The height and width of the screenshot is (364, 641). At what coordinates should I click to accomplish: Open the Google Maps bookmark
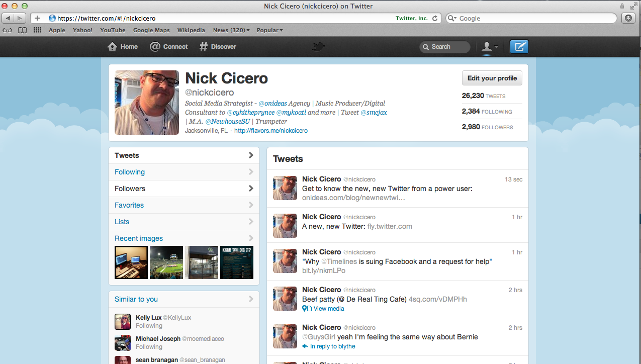point(151,30)
